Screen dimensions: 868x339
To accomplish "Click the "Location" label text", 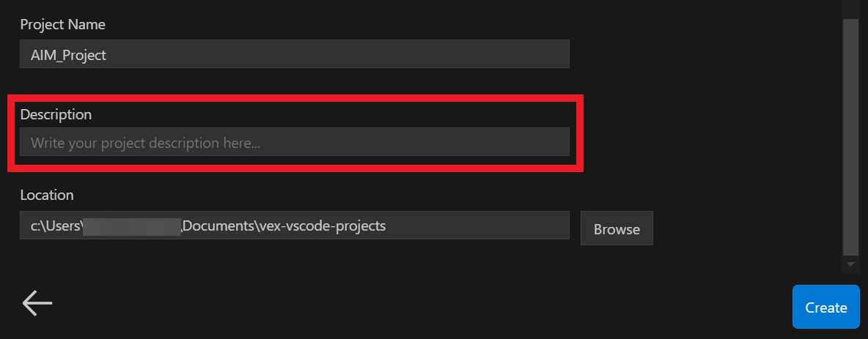I will click(47, 195).
